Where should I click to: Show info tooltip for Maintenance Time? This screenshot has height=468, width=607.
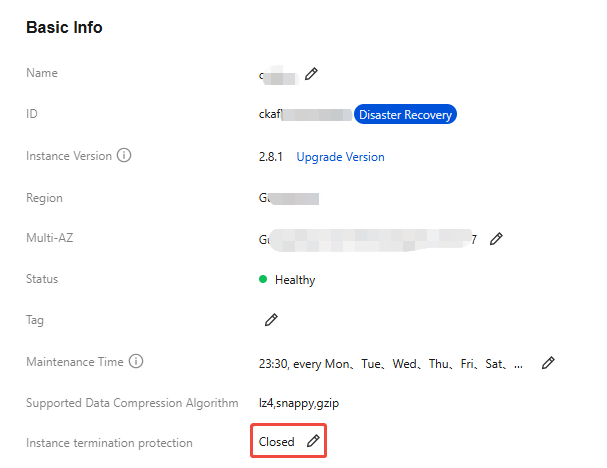tap(136, 361)
